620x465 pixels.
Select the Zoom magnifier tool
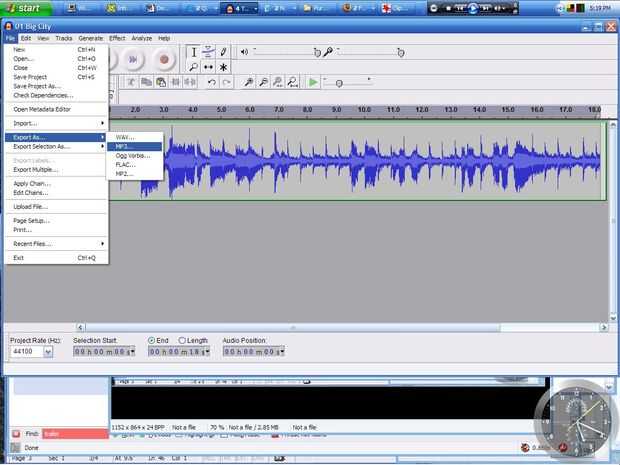pos(194,67)
